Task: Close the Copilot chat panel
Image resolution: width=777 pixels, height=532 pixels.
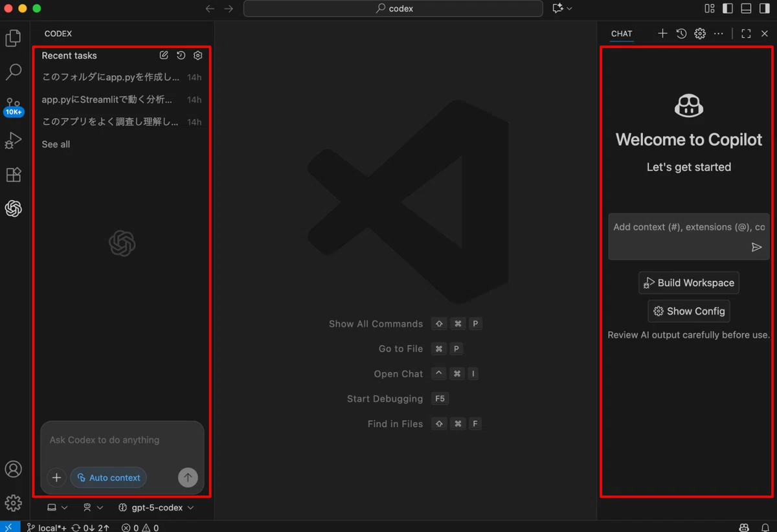Action: tap(765, 34)
